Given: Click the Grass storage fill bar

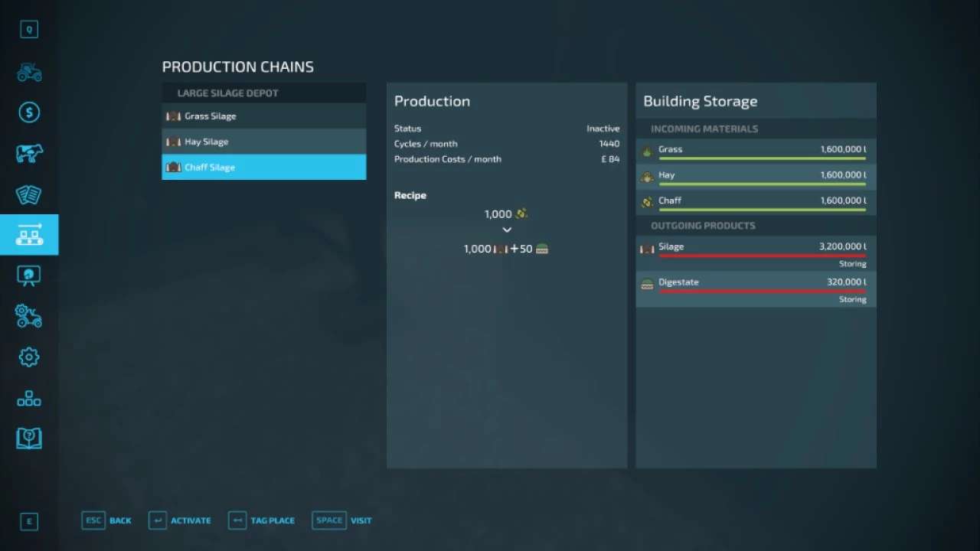Looking at the screenshot, I should pyautogui.click(x=762, y=158).
